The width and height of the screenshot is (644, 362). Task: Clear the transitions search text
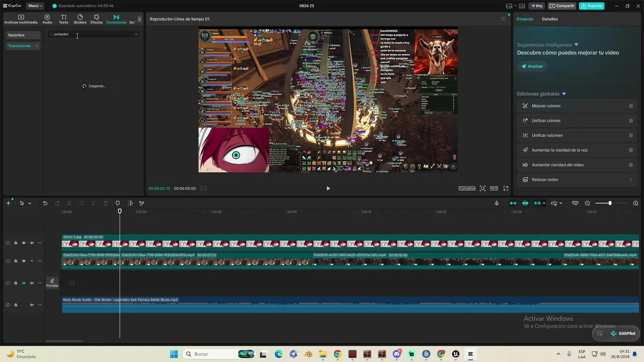(136, 34)
